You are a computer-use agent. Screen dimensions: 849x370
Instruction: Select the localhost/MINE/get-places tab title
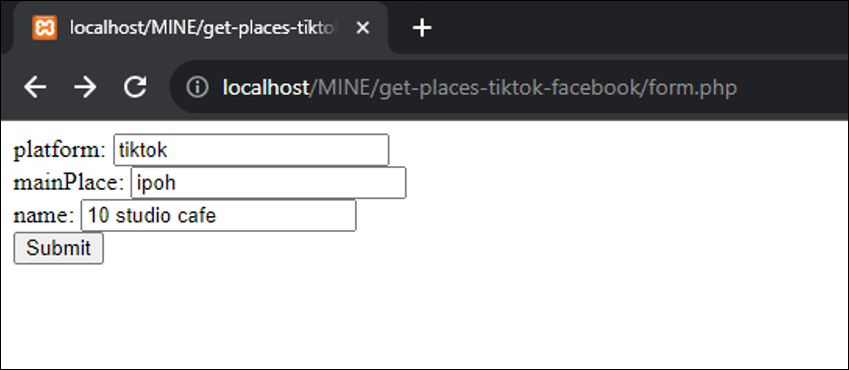tap(205, 28)
